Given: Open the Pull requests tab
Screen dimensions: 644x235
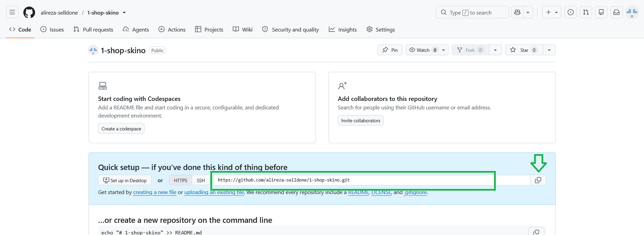Looking at the screenshot, I should (93, 29).
